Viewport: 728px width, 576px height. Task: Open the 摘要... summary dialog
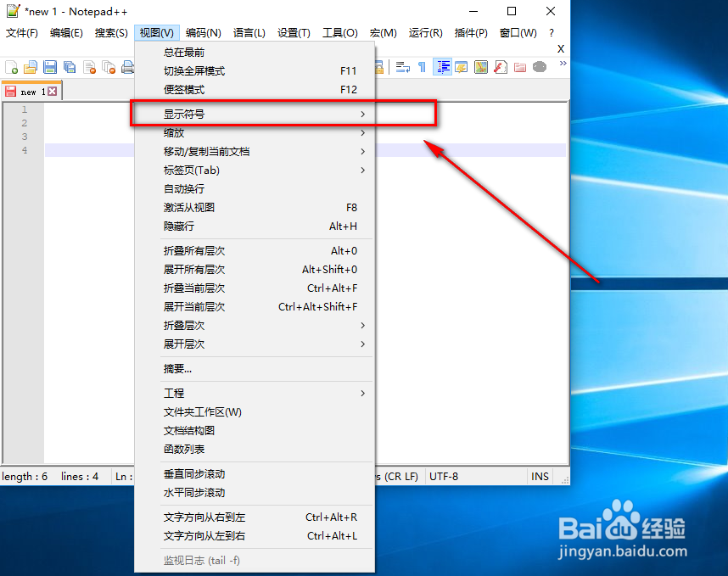click(255, 368)
